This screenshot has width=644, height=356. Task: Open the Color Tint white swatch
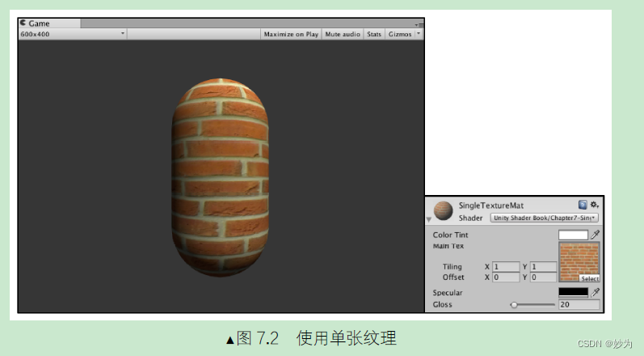(573, 235)
